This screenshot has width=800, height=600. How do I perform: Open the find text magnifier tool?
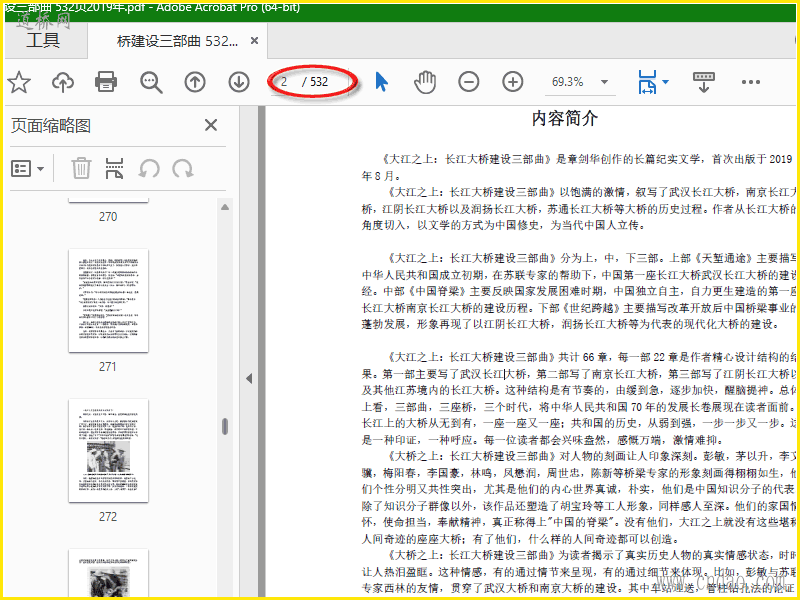click(x=151, y=82)
